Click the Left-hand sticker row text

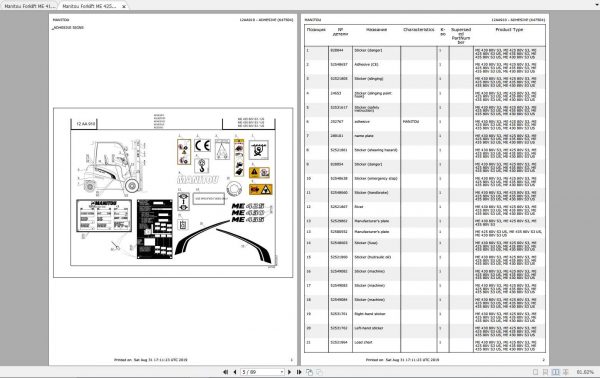click(x=368, y=328)
